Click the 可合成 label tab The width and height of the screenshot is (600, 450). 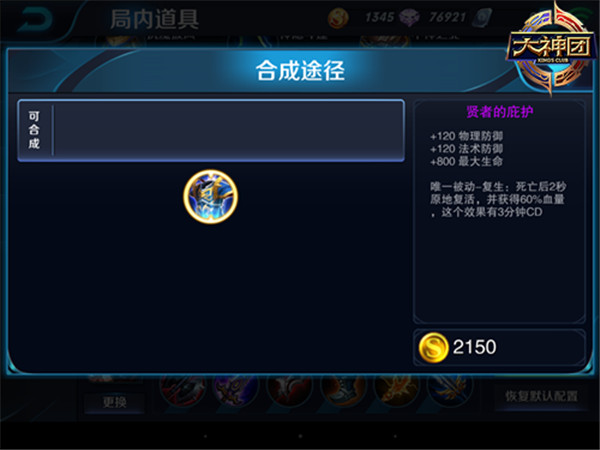point(34,130)
